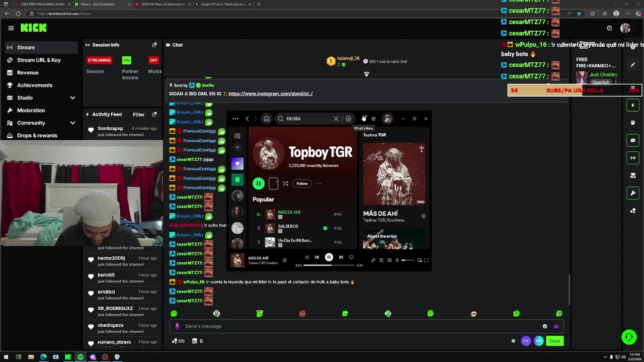Open the Kick hamburger menu
This screenshot has height=362, width=644.
point(11,28)
